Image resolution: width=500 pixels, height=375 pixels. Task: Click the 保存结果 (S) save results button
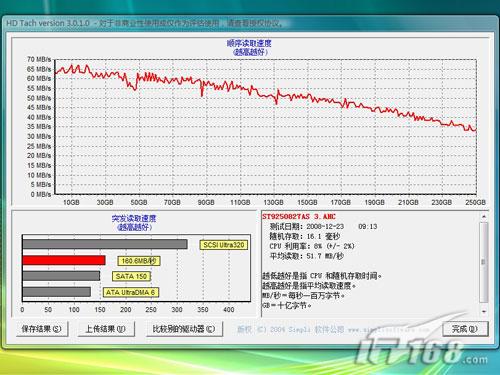click(42, 329)
